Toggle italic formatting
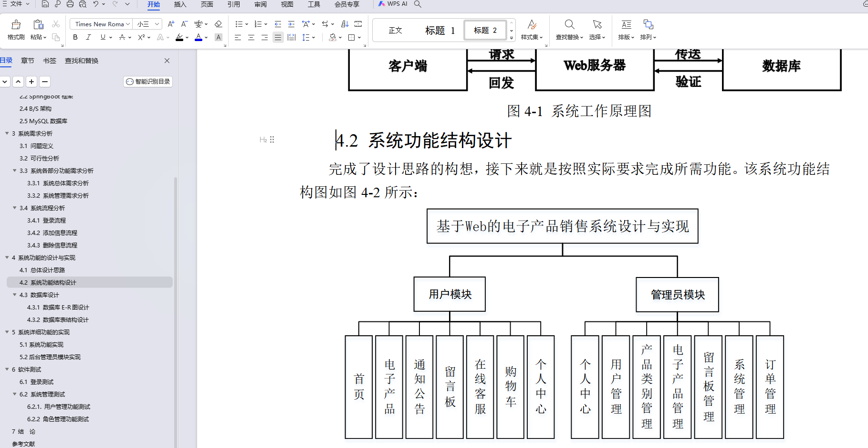The height and width of the screenshot is (448, 868). (88, 37)
